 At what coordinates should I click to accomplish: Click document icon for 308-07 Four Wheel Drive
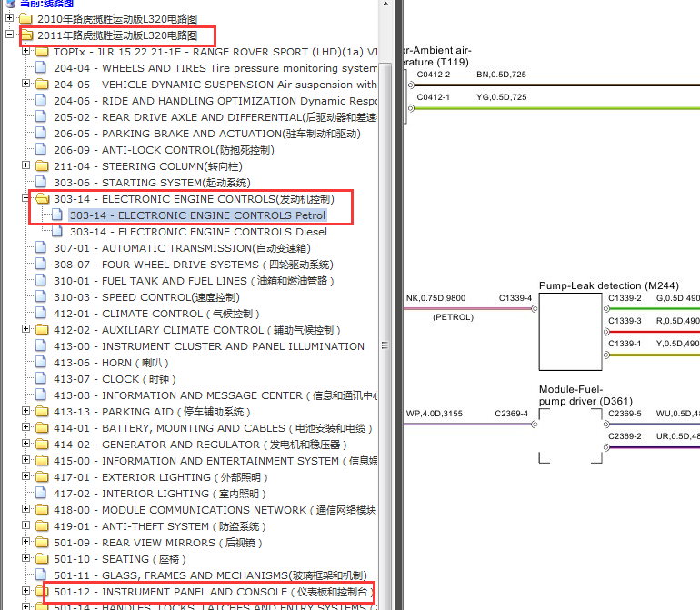coord(41,264)
